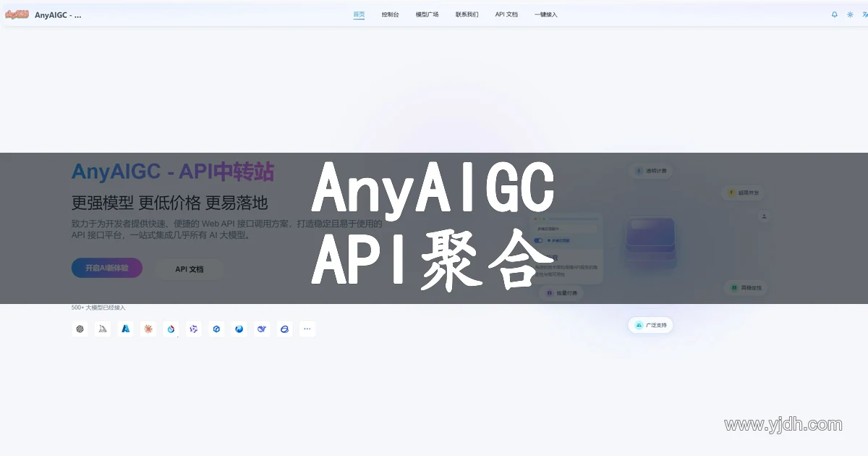Viewport: 868px width, 456px height.
Task: Click the DeepSeek whale icon
Action: click(x=262, y=329)
